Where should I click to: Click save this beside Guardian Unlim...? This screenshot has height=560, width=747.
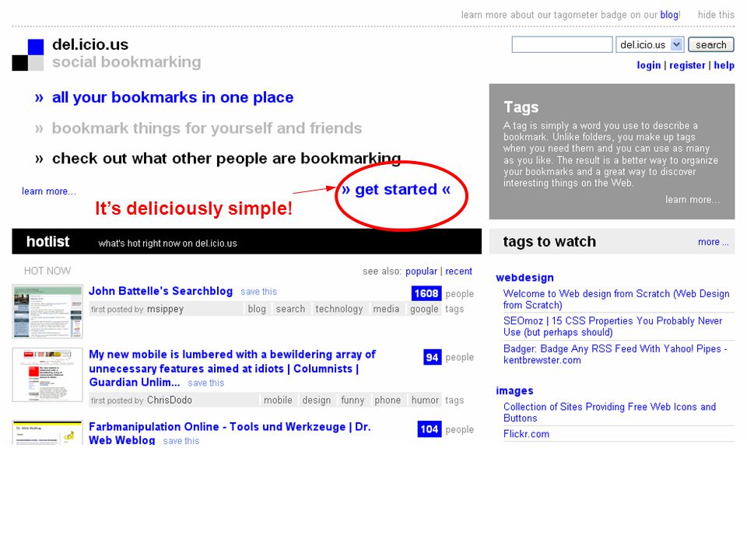(205, 383)
